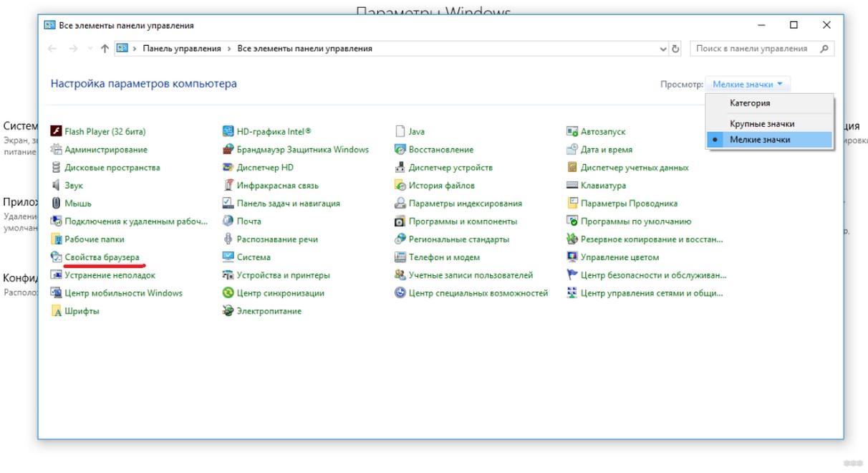Viewport: 868px width, 473px height.
Task: Focus the Поиск в панели управления field
Action: click(752, 49)
